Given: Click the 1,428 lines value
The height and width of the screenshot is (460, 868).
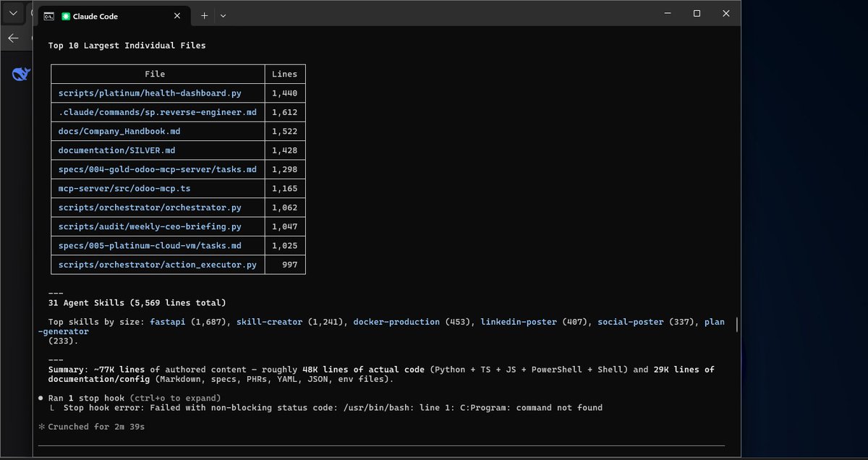Looking at the screenshot, I should (284, 150).
